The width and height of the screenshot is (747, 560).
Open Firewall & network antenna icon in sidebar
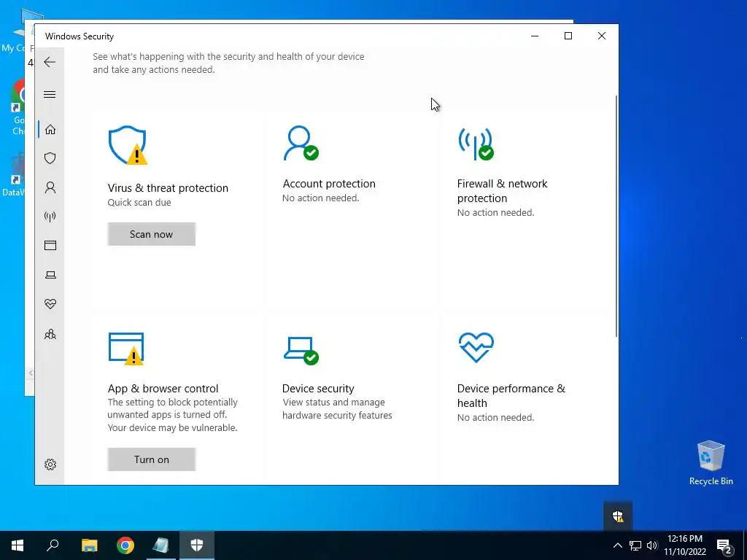50,217
